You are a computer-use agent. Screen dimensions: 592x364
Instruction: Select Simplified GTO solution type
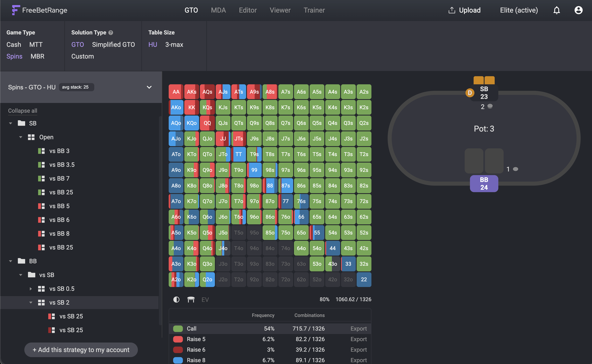coord(113,45)
